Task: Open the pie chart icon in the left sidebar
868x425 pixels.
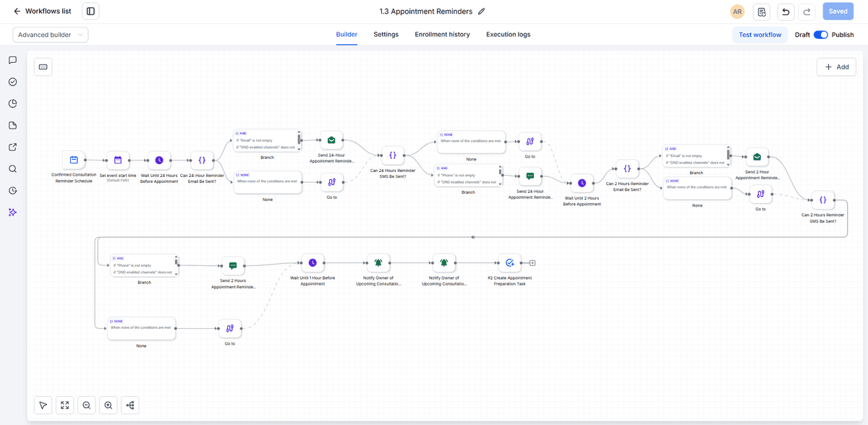Action: tap(12, 103)
